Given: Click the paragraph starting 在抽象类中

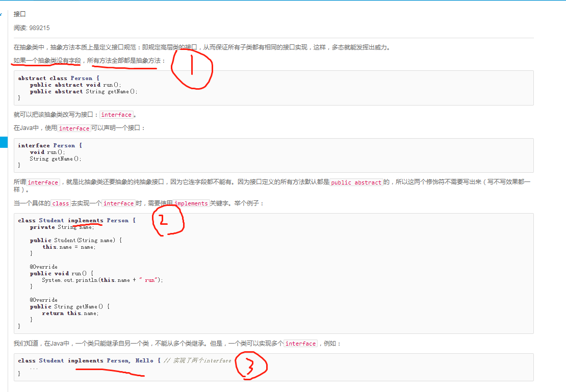Looking at the screenshot, I should pyautogui.click(x=202, y=47).
